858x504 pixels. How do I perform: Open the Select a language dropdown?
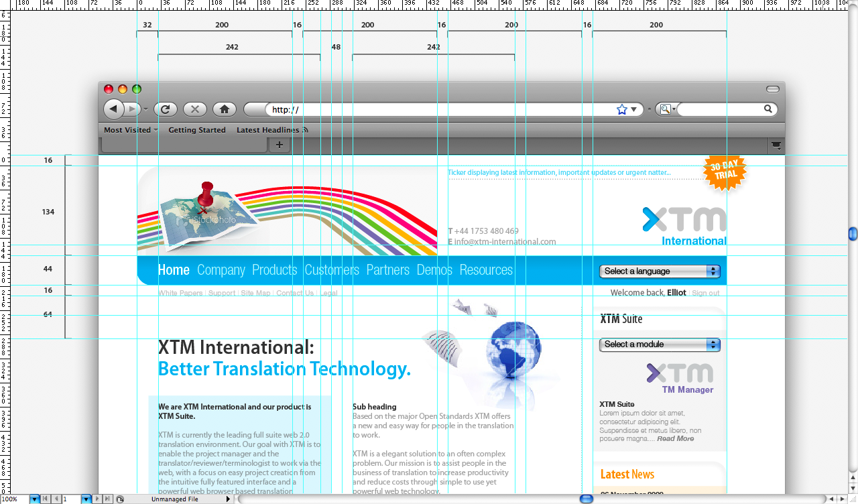click(x=660, y=271)
